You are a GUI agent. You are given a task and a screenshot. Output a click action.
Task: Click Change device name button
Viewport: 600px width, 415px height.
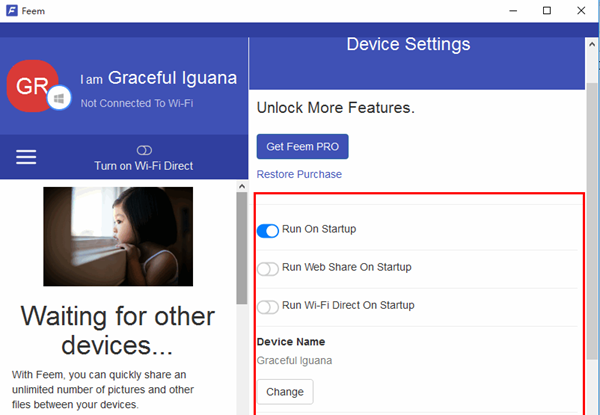tap(285, 392)
